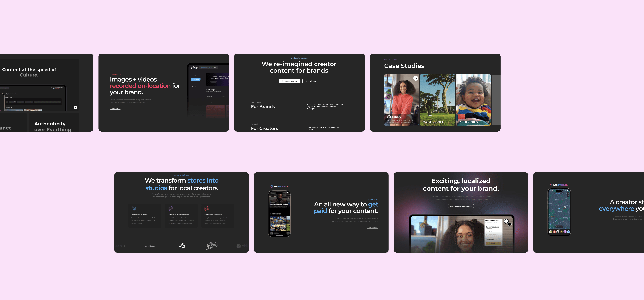The height and width of the screenshot is (300, 644).
Task: Open the For Creators row
Action: coord(264,128)
